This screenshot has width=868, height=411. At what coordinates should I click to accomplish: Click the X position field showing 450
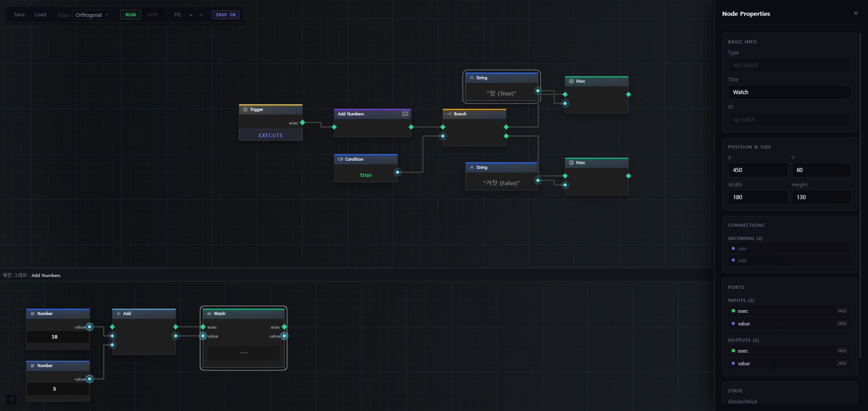[758, 170]
